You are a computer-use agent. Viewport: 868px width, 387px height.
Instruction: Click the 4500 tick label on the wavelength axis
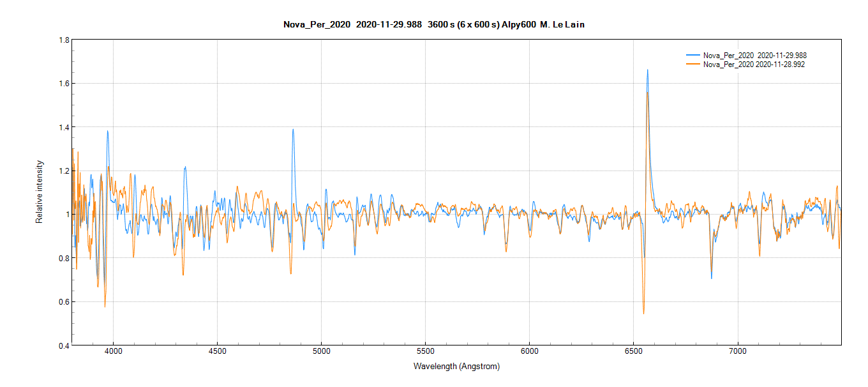pyautogui.click(x=217, y=352)
